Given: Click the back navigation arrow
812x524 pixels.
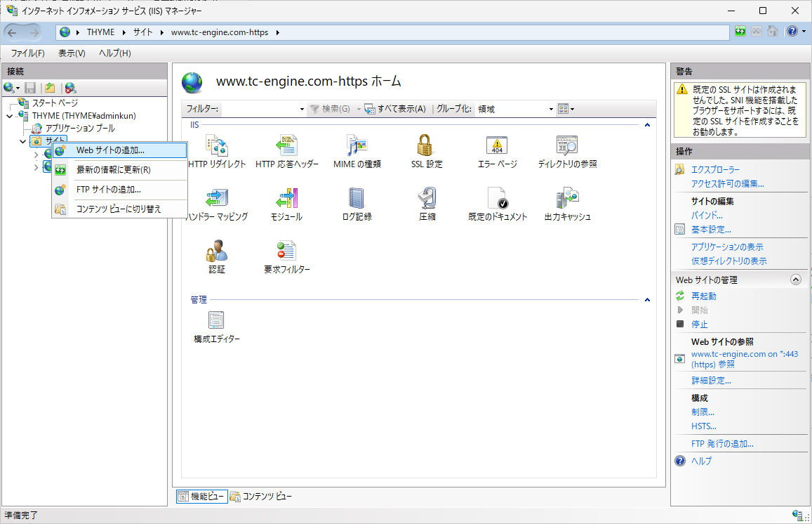Looking at the screenshot, I should (x=13, y=32).
